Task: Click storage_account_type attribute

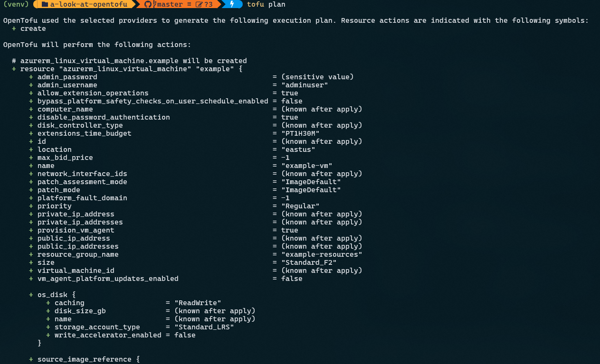Action: tap(97, 327)
